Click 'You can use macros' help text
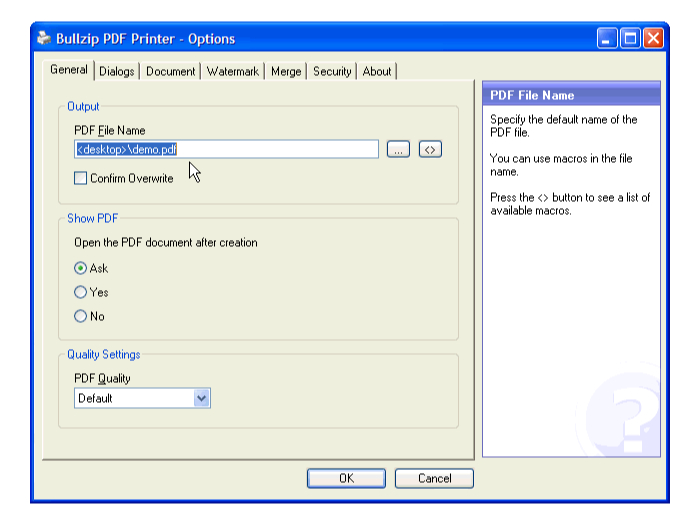This screenshot has height=525, width=700. tap(561, 165)
